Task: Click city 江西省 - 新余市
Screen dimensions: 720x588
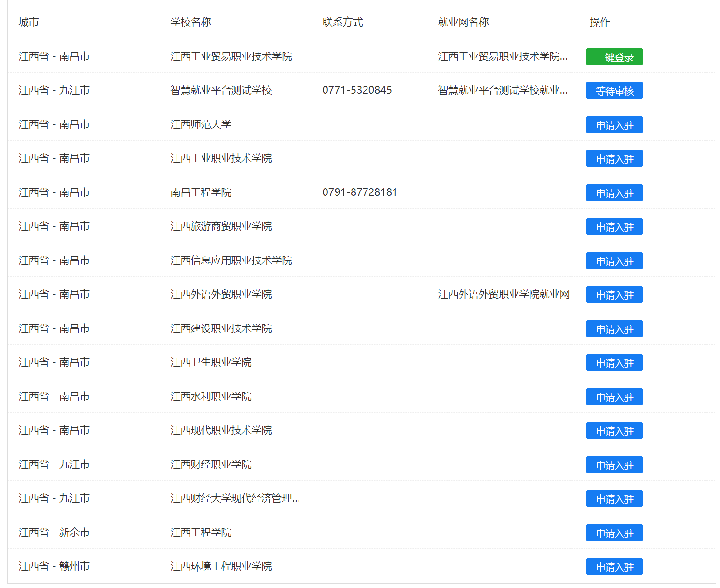Action: point(54,533)
